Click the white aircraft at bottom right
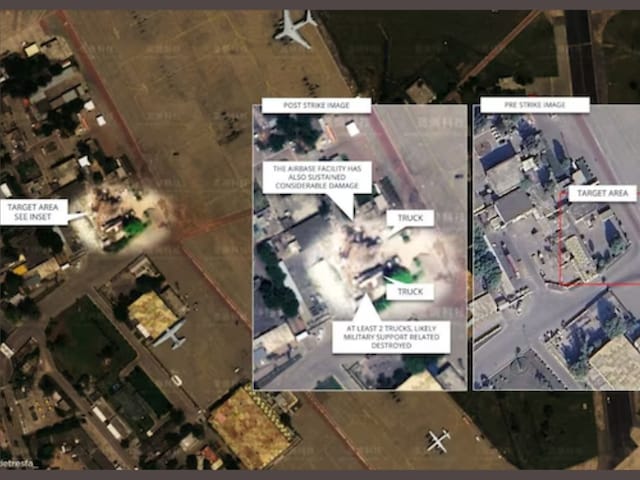This screenshot has width=640, height=480. 437,439
